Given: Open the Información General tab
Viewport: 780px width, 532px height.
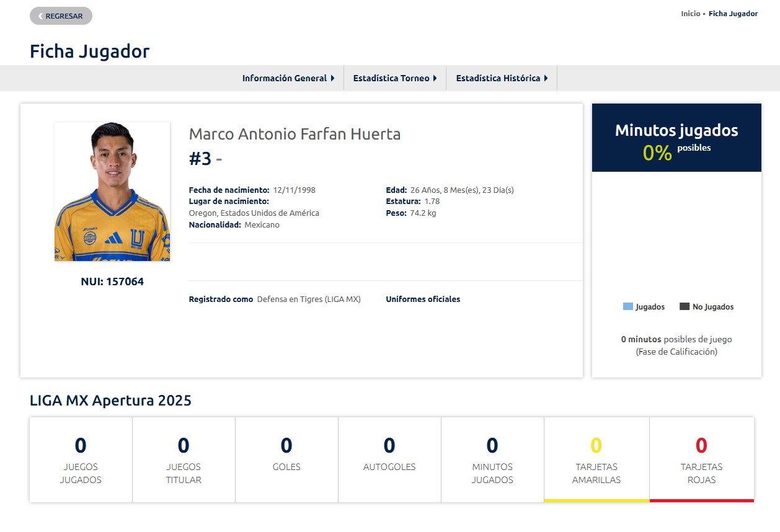Looking at the screenshot, I should click(288, 78).
